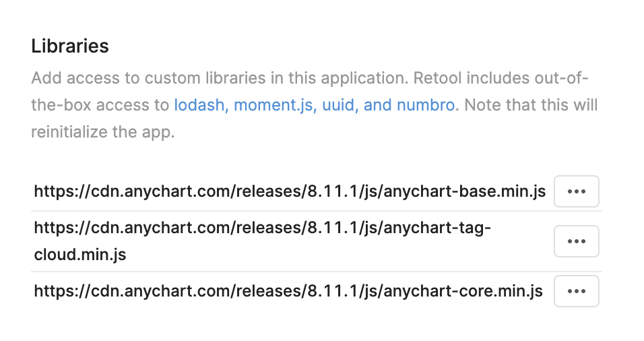The width and height of the screenshot is (644, 341).
Task: Follow the uuid link
Action: click(338, 105)
